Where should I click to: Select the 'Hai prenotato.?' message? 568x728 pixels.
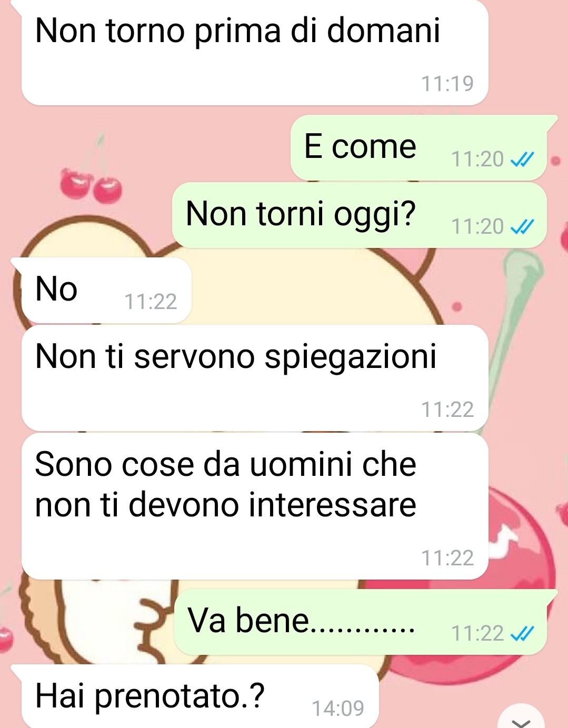pos(200,696)
